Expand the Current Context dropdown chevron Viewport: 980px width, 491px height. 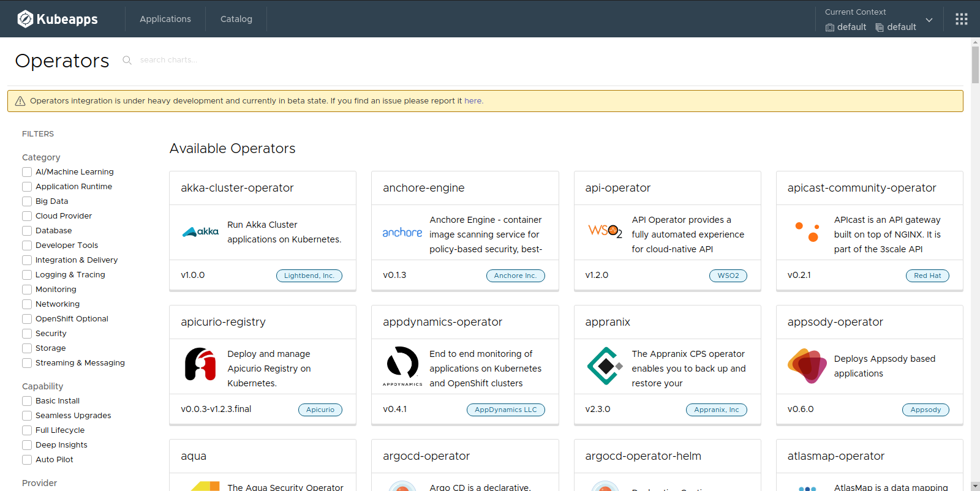[x=929, y=20]
